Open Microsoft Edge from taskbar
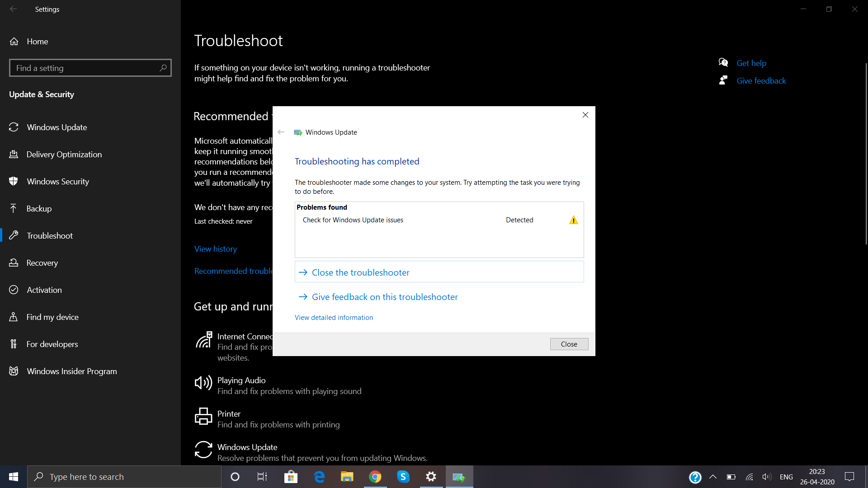Image resolution: width=868 pixels, height=488 pixels. pyautogui.click(x=319, y=477)
